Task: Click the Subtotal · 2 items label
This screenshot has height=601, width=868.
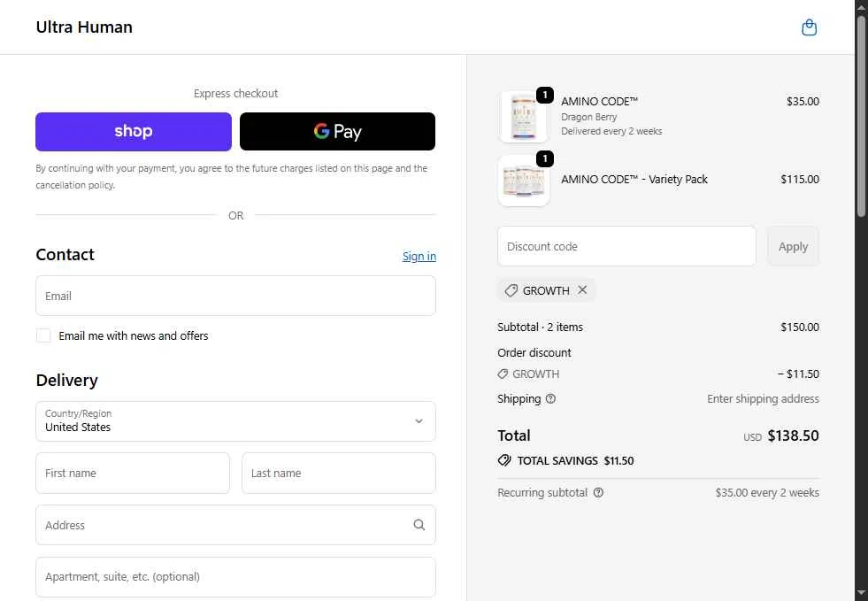Action: 540,327
